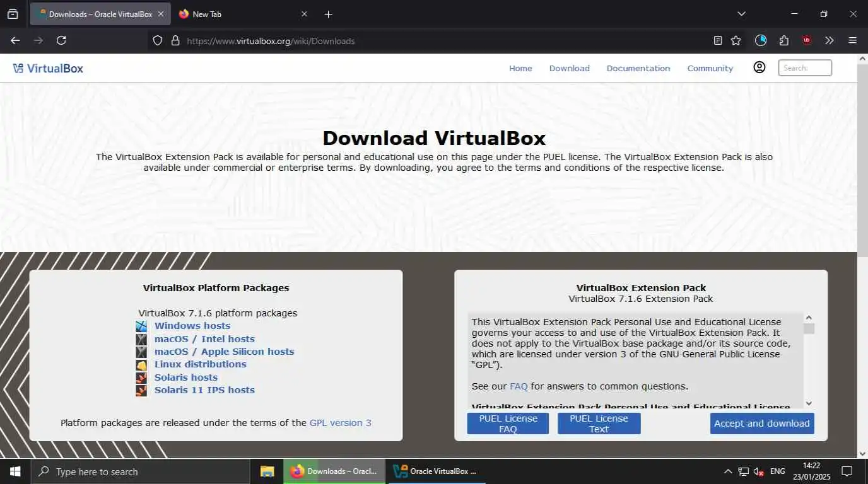Close the Downloads – Oracle VirtualBox tab

[161, 14]
